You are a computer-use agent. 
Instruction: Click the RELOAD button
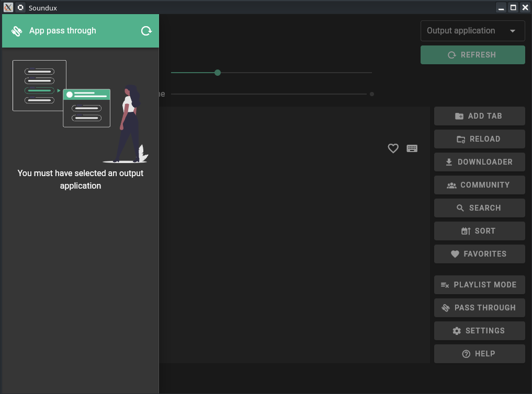479,139
